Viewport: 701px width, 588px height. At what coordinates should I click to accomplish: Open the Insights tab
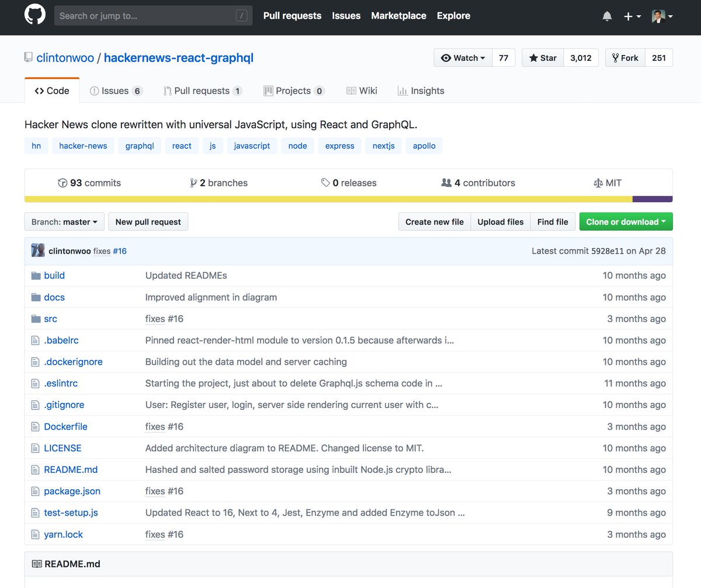point(421,91)
